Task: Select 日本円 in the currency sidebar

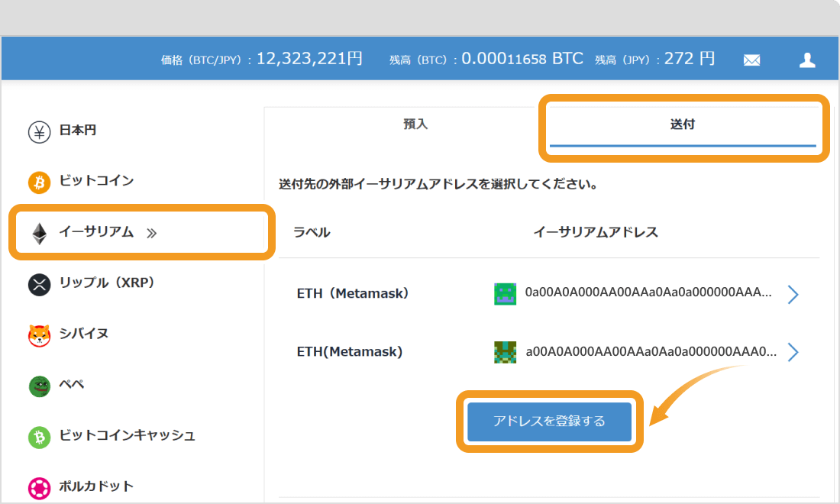Action: (x=78, y=130)
